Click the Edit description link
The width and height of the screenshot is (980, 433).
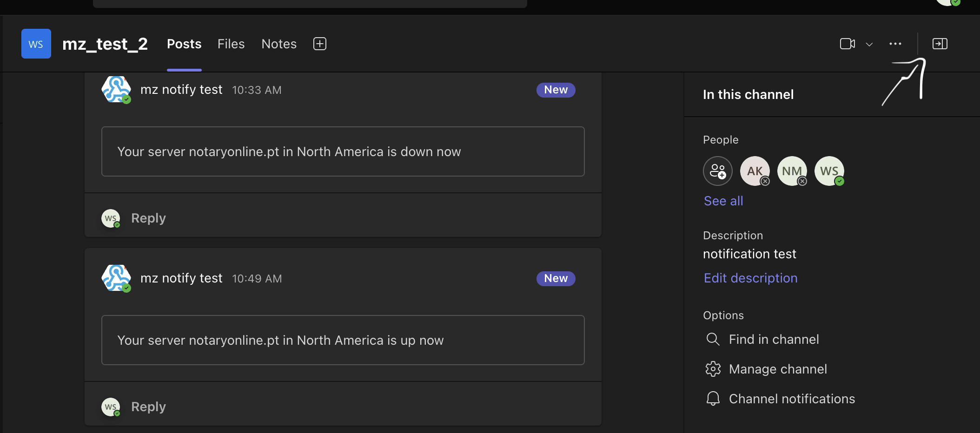750,278
